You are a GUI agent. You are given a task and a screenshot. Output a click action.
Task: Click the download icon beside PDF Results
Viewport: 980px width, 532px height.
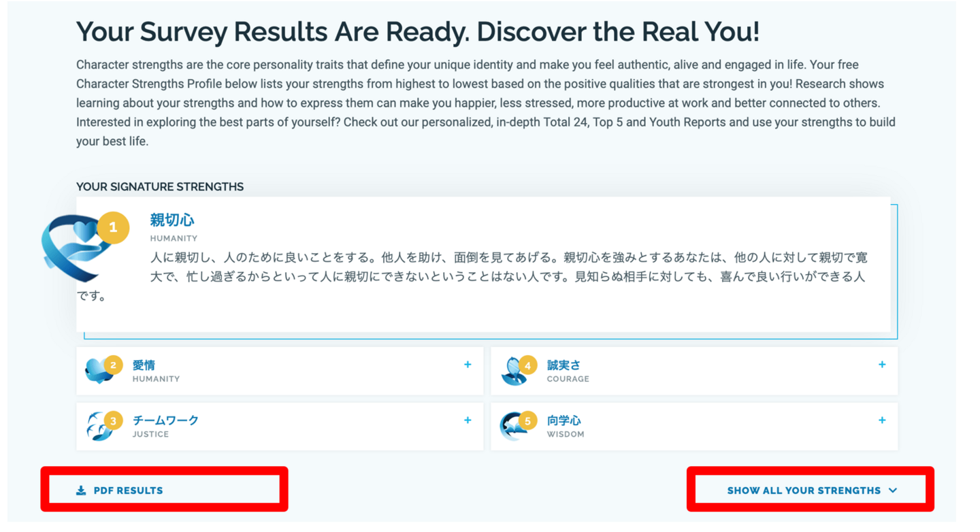coord(81,491)
